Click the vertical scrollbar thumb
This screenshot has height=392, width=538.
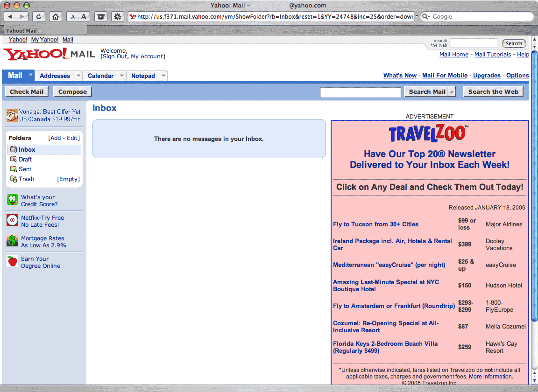(x=534, y=186)
